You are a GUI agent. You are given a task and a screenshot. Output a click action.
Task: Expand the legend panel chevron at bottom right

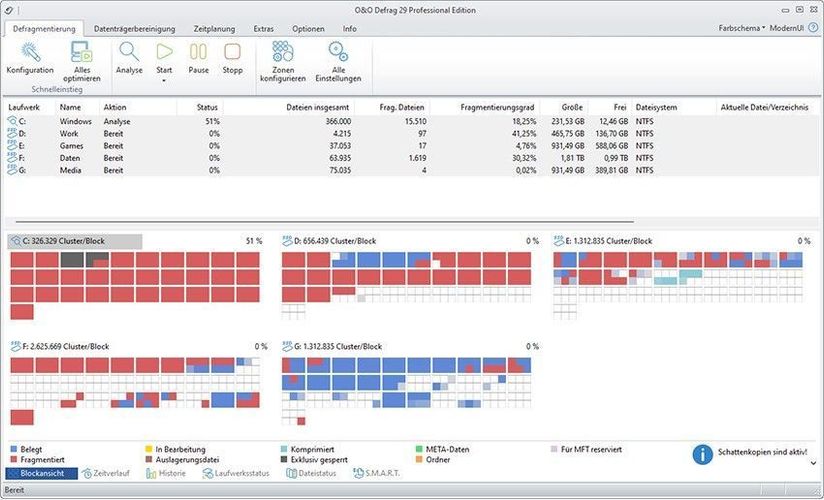(815, 462)
